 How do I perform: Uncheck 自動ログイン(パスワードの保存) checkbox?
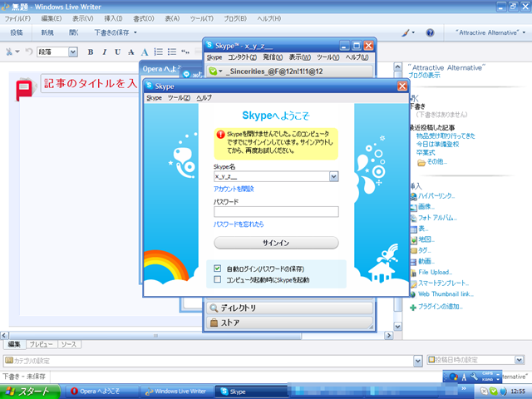[217, 268]
